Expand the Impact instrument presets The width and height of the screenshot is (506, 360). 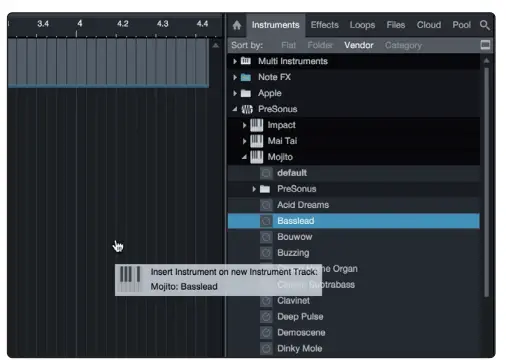[244, 125]
